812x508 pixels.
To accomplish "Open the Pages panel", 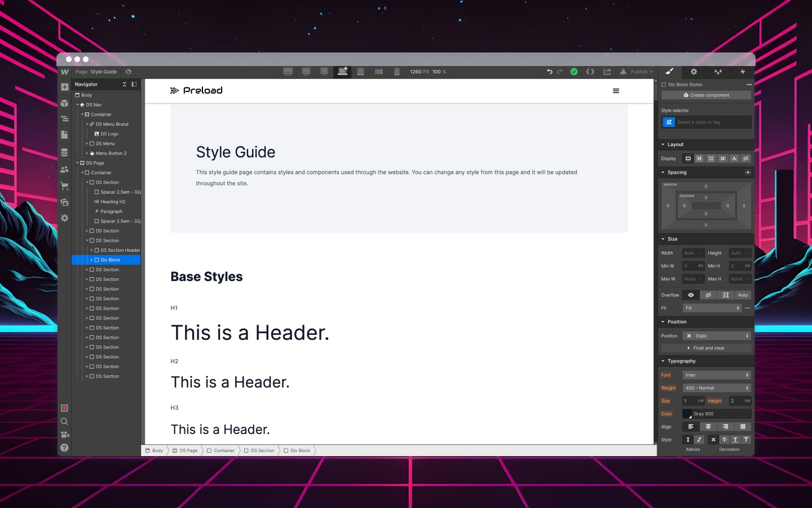I will pyautogui.click(x=65, y=135).
